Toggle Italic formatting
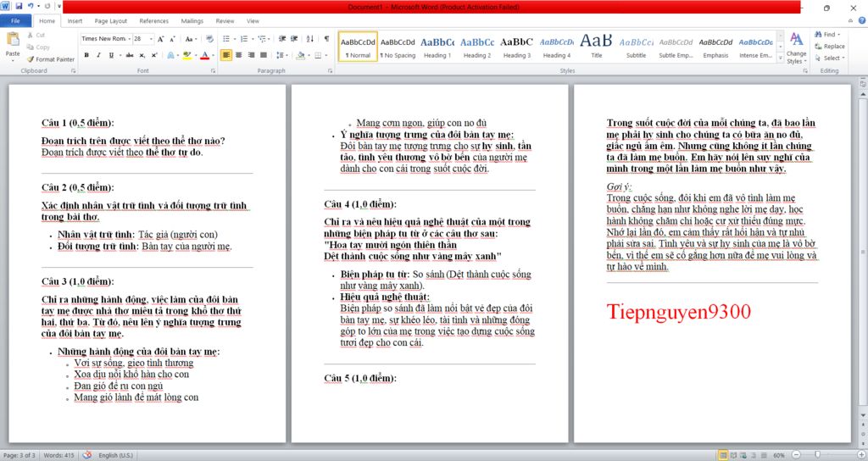 tap(98, 55)
